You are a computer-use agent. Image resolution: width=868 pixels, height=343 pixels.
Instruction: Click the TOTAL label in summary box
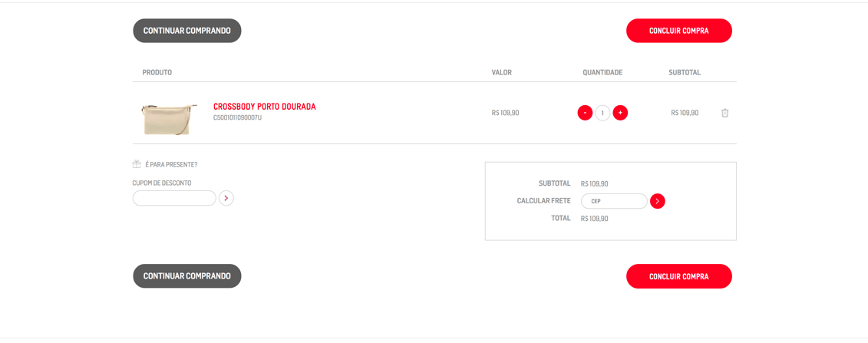coord(561,218)
